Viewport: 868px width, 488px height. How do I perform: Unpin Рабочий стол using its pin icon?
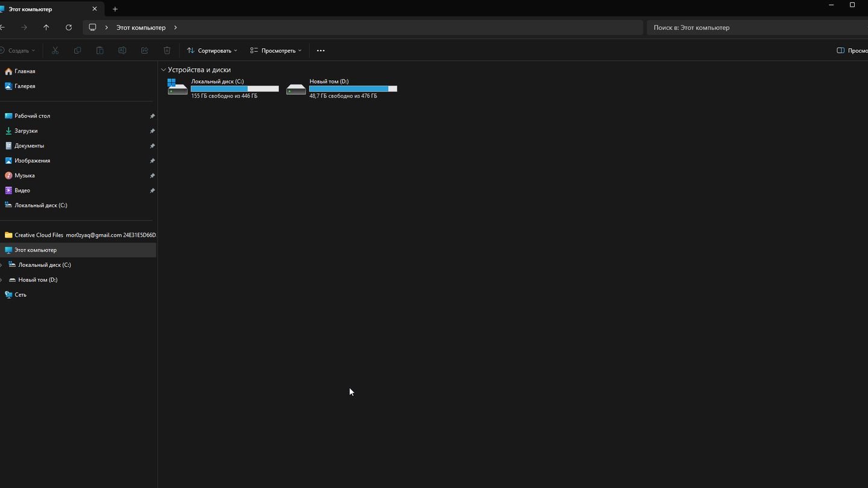[152, 116]
